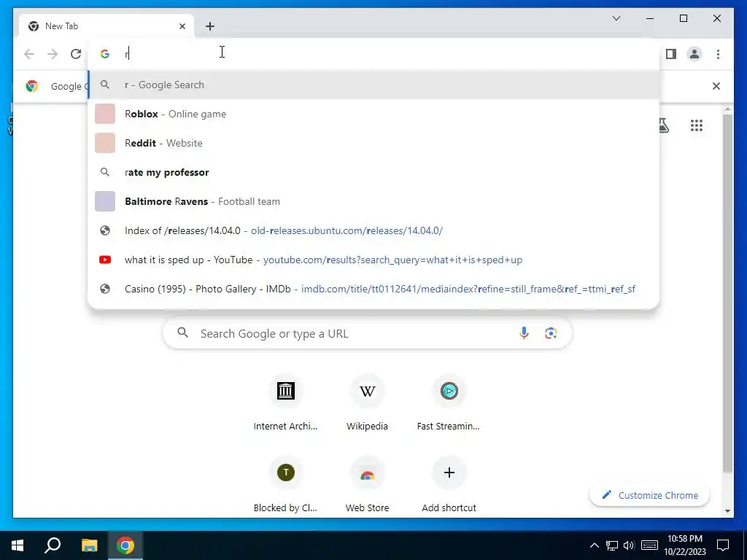Show hidden system tray icons

(x=594, y=545)
